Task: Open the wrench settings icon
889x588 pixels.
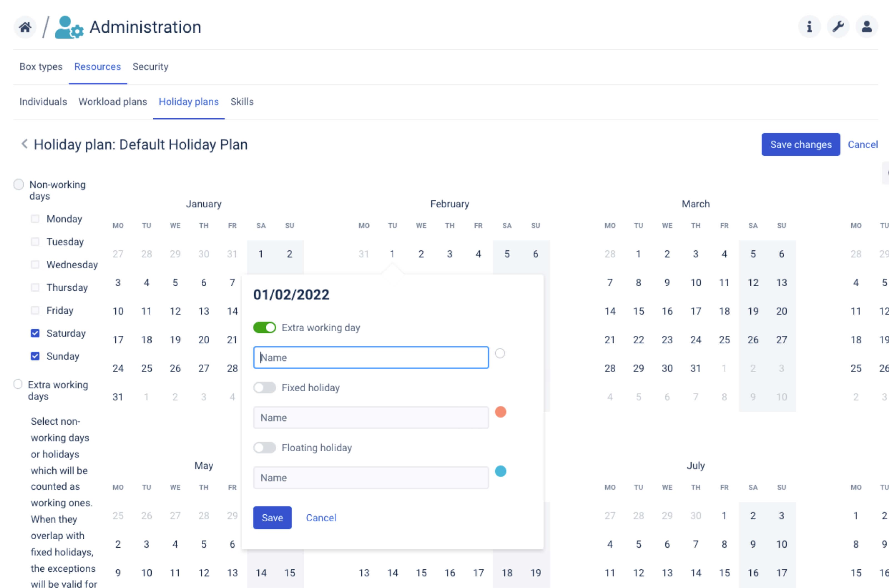Action: [x=838, y=27]
